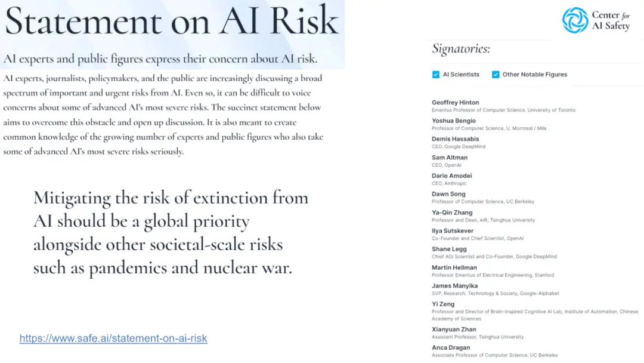Select James Manyika signatory name
Image resolution: width=644 pixels, height=363 pixels.
[455, 286]
